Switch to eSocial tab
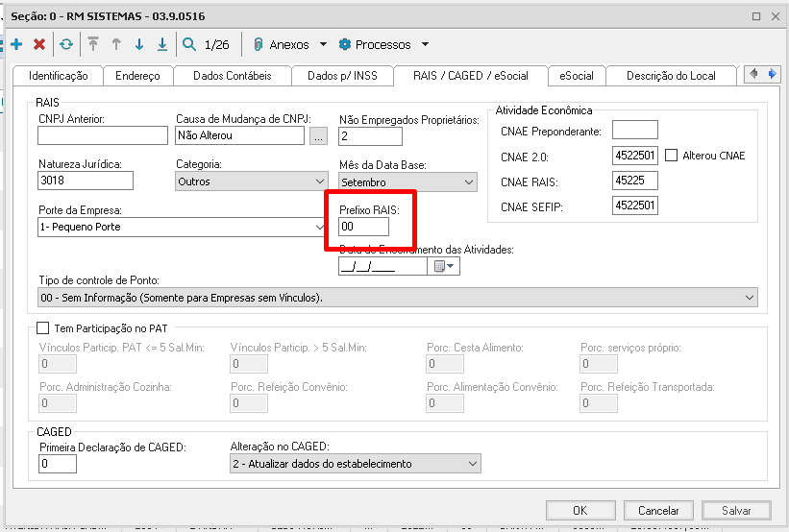The image size is (789, 532). [x=577, y=76]
